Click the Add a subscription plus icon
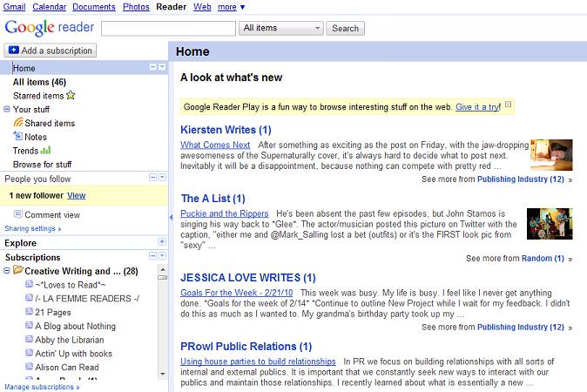 [x=14, y=51]
